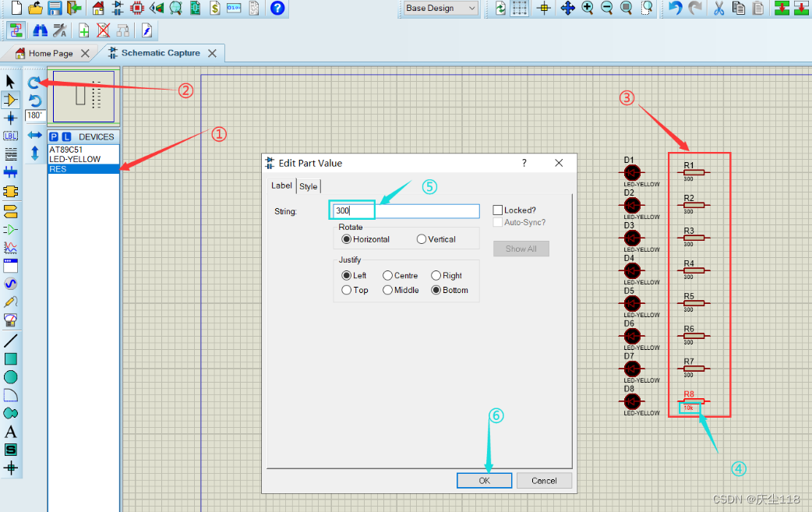This screenshot has width=812, height=512.
Task: Select Generator Mode sine-wave tool
Action: point(10,284)
